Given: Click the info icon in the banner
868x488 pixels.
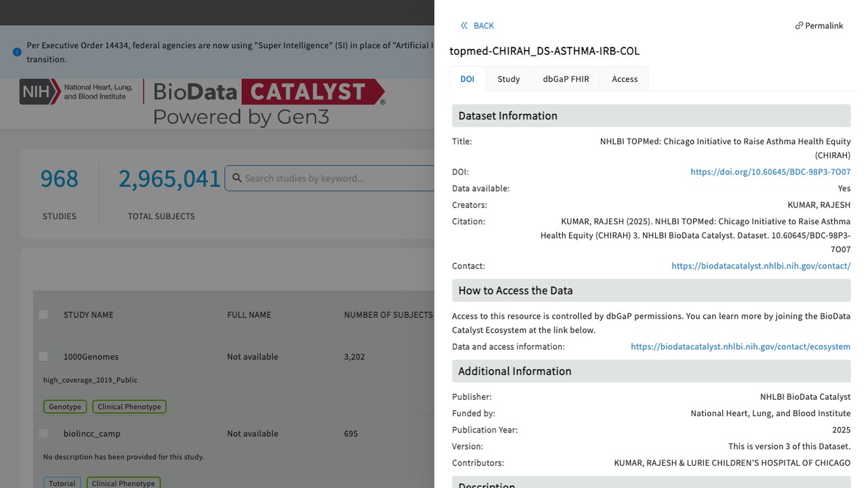Looking at the screenshot, I should pos(17,52).
